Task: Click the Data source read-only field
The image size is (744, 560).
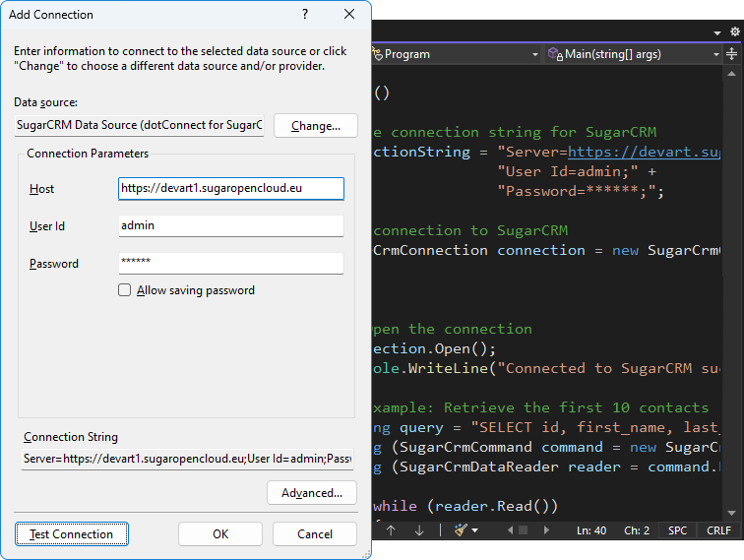Action: point(139,125)
